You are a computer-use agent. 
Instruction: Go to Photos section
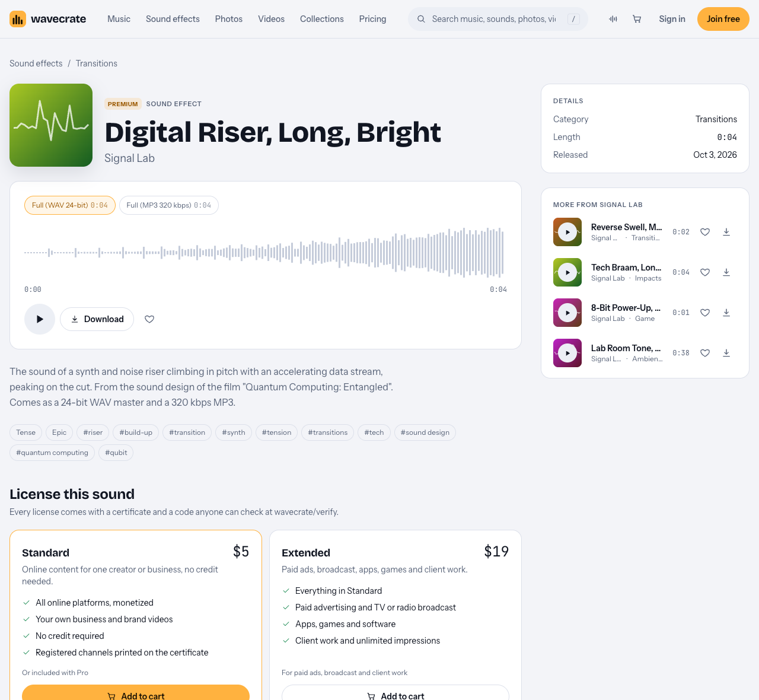[x=229, y=19]
